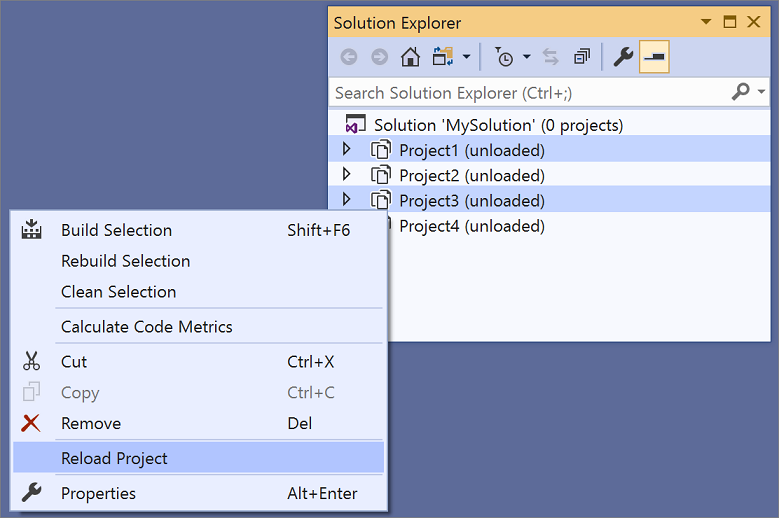The height and width of the screenshot is (518, 779).
Task: Open Solution Explorer window position dropdown
Action: [705, 22]
